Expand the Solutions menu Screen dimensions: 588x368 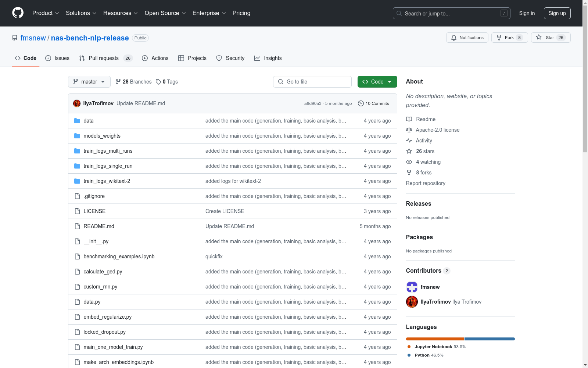point(81,13)
